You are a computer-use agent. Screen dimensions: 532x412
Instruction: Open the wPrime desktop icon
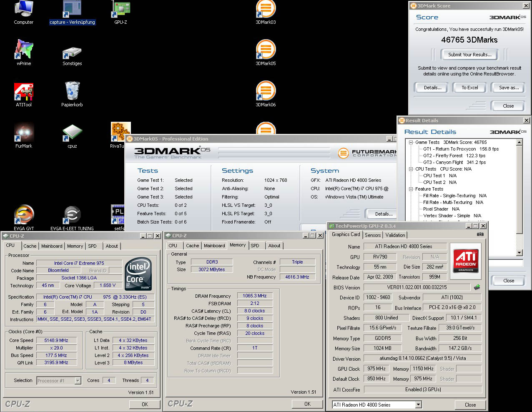[24, 53]
